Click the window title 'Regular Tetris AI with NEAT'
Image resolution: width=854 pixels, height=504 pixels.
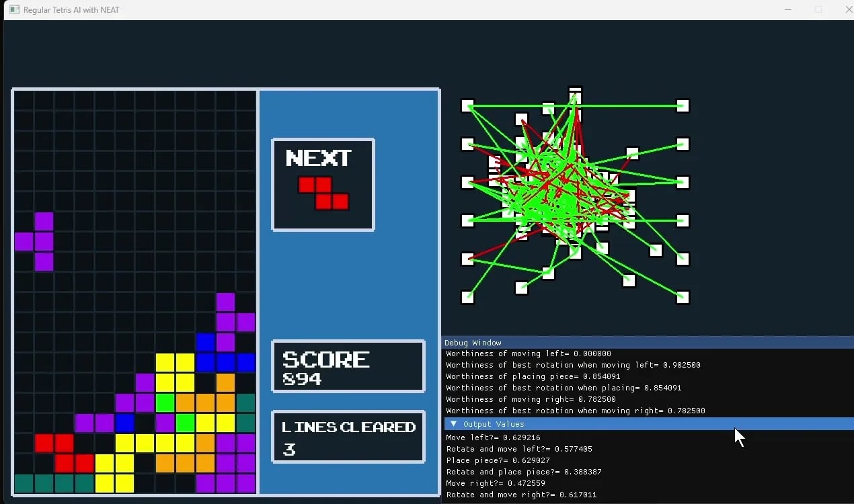(71, 10)
